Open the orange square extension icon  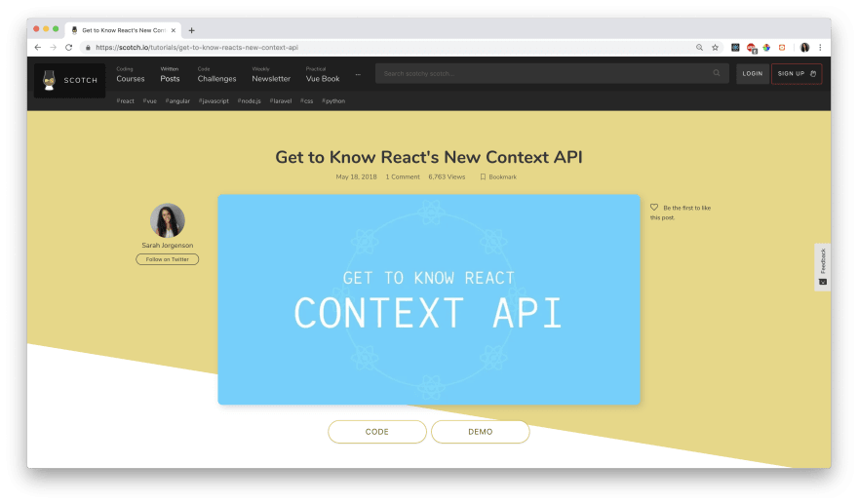point(782,48)
